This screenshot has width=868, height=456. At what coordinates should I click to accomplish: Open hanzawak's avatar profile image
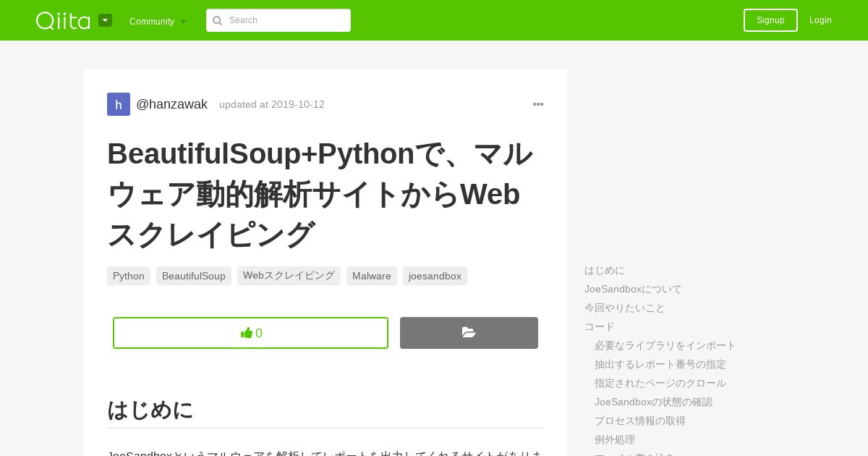click(x=119, y=104)
